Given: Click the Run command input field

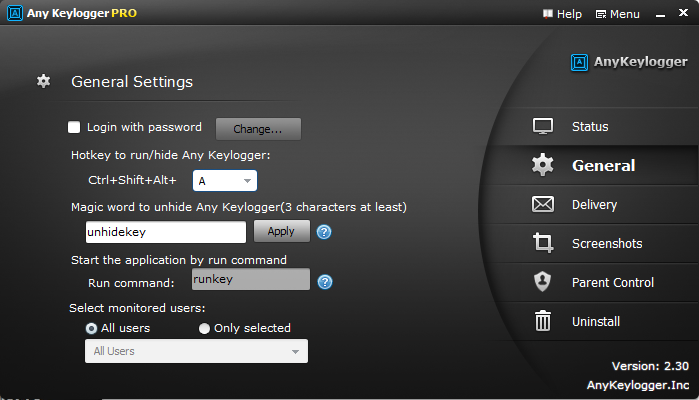Looking at the screenshot, I should coord(248,280).
